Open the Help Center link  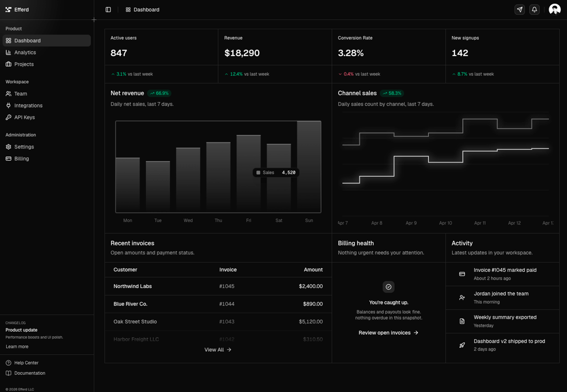coord(26,363)
